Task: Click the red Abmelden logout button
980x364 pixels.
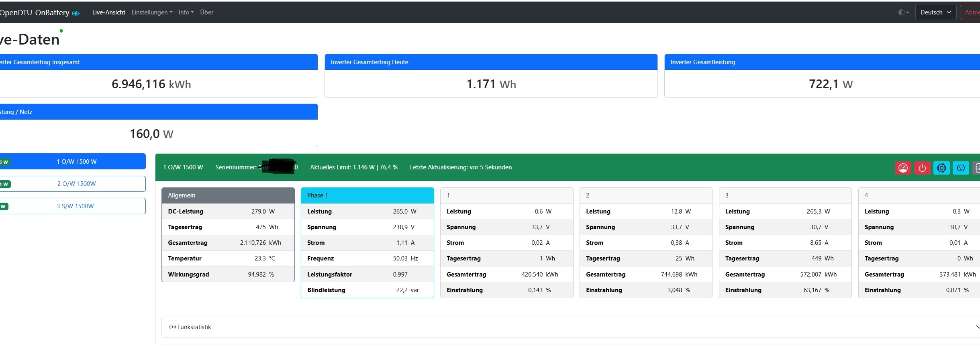Action: (970, 12)
